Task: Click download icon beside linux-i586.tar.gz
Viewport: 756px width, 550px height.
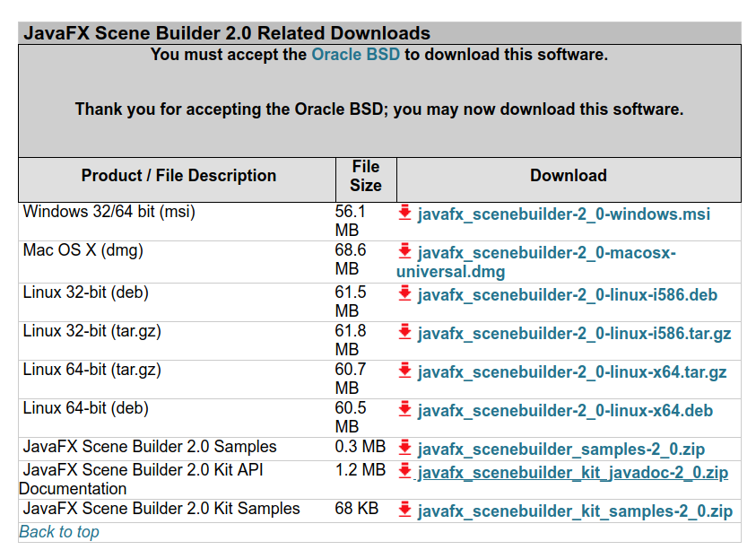Action: (405, 332)
